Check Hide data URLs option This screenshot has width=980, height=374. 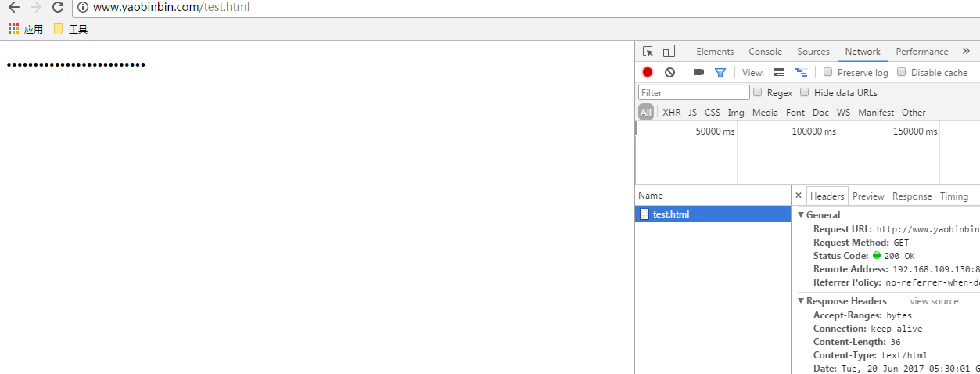[805, 92]
